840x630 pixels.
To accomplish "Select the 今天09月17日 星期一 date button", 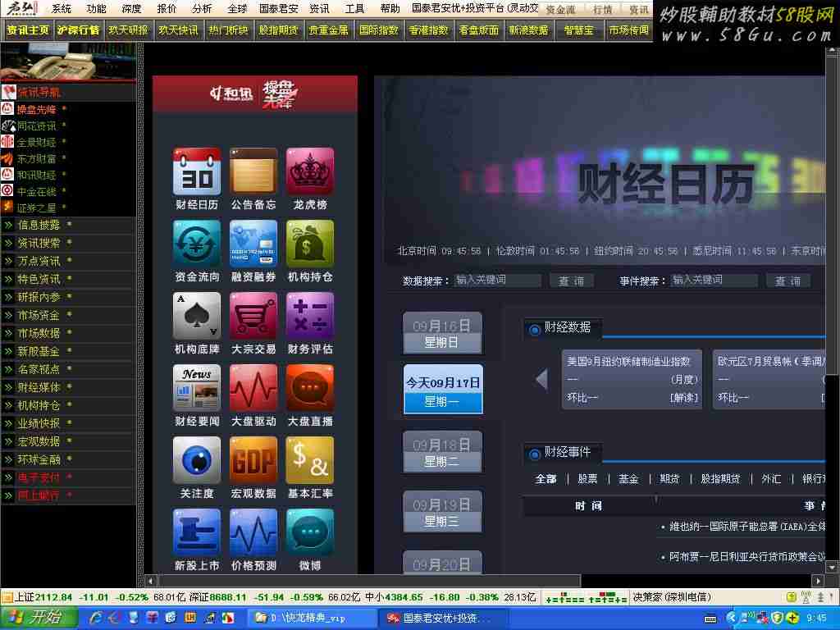I will point(443,390).
